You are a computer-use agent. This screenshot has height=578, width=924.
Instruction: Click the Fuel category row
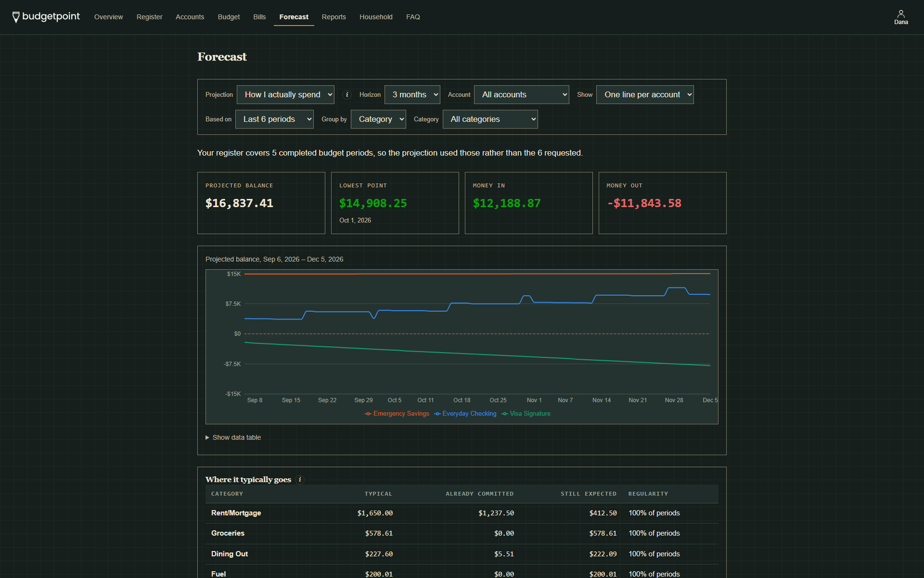462,572
